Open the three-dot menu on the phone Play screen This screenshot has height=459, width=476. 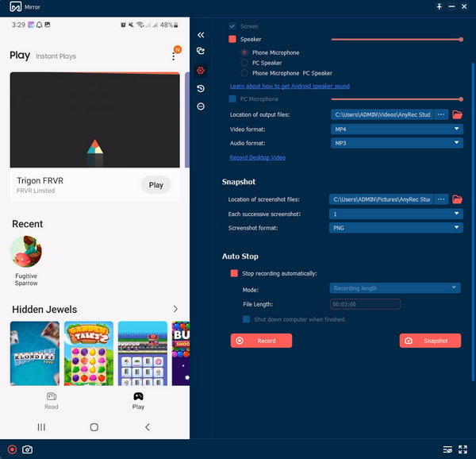click(x=173, y=56)
